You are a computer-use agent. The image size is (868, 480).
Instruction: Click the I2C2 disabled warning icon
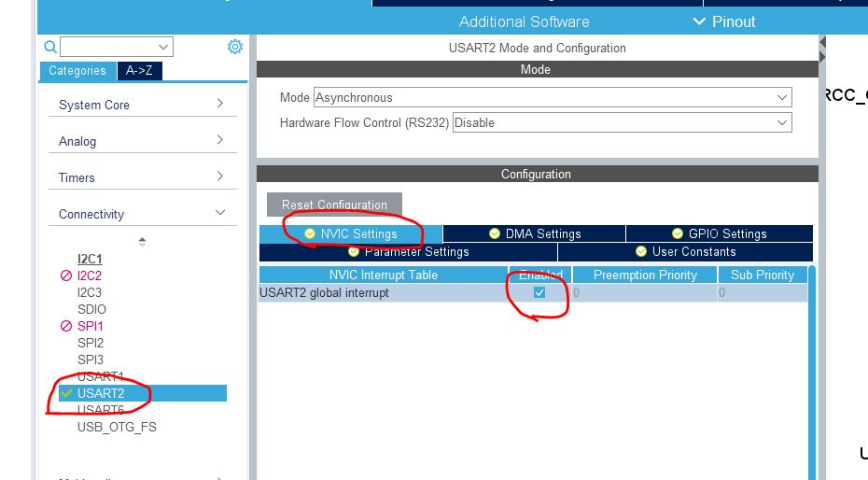65,275
